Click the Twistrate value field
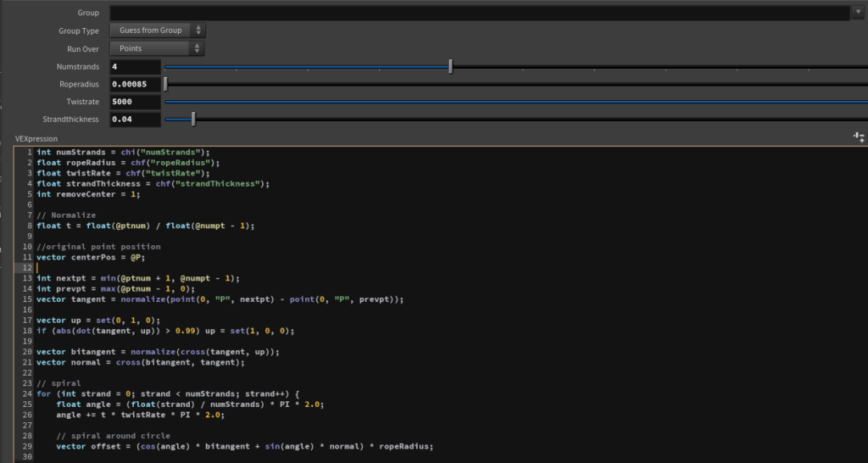The image size is (868, 463). tap(134, 102)
